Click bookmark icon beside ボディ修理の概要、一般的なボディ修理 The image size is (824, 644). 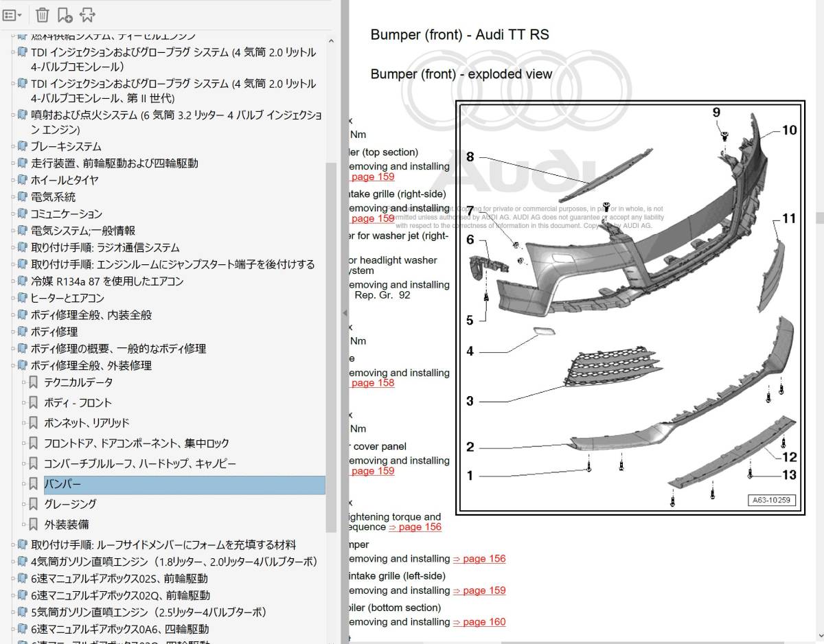23,348
